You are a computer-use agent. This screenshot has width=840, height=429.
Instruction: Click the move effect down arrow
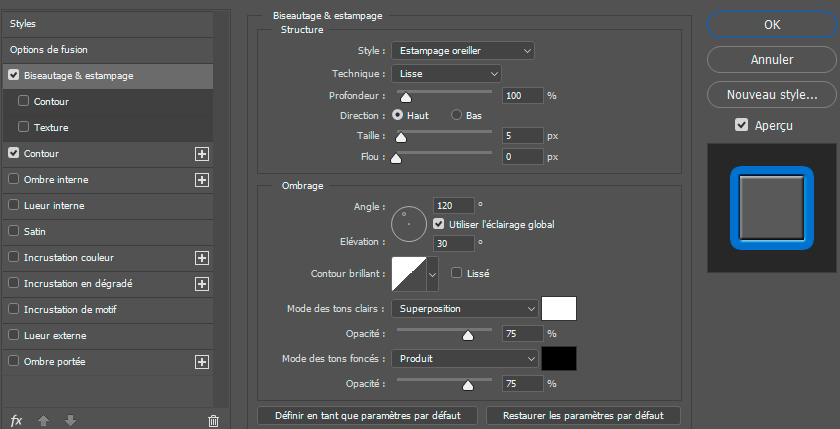(x=70, y=421)
